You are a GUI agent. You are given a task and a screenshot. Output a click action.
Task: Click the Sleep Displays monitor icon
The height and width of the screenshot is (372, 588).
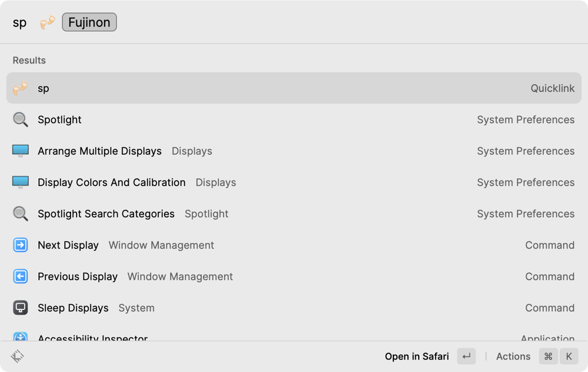click(x=21, y=308)
